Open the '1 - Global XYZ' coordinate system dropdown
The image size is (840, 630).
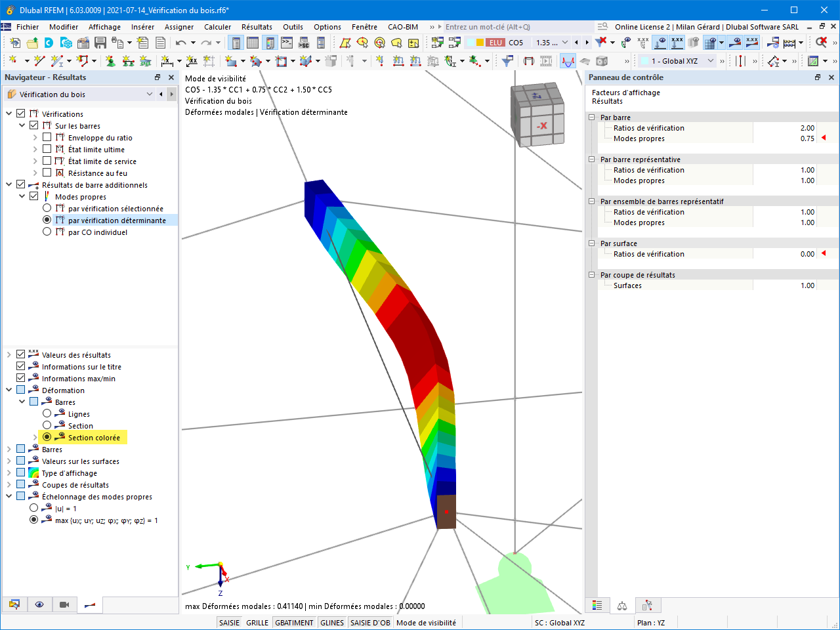[x=711, y=61]
